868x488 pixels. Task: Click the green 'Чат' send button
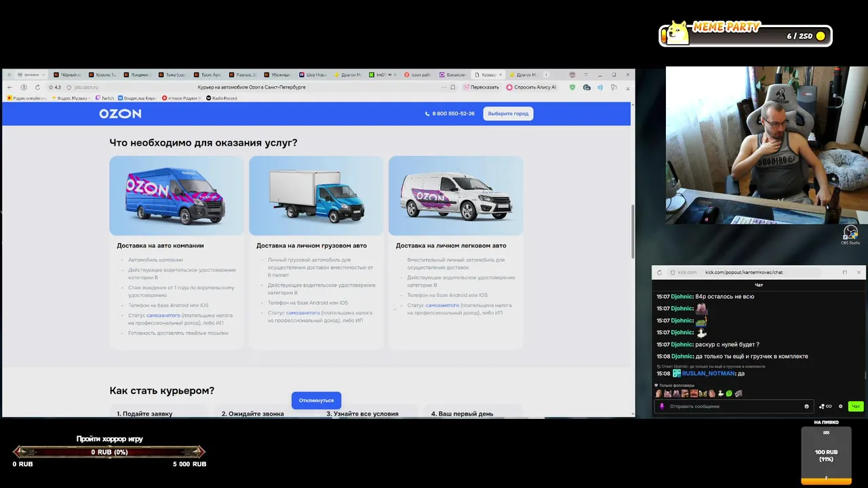pos(856,406)
